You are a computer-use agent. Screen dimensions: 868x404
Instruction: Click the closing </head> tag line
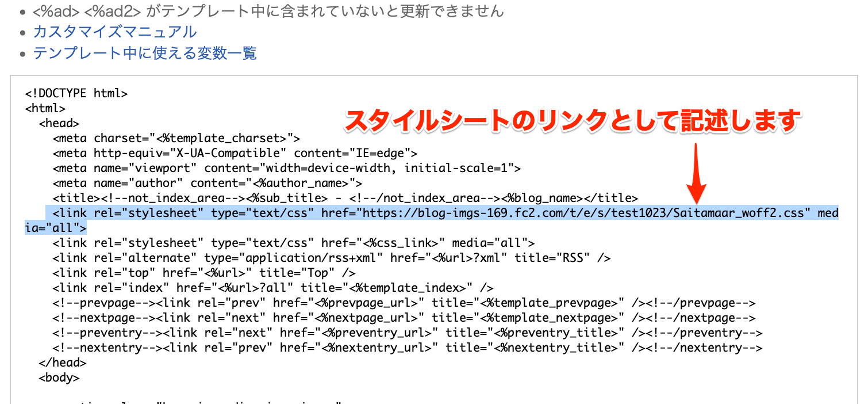coord(62,363)
